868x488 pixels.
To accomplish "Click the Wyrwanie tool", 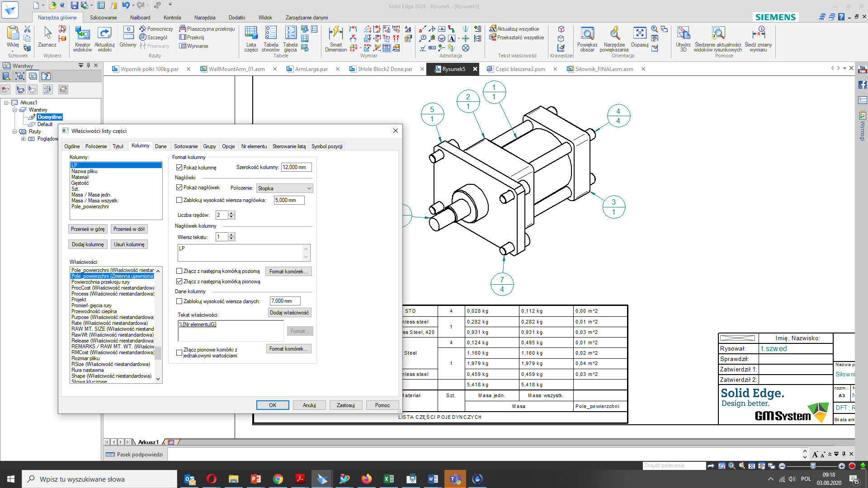I will [x=194, y=46].
